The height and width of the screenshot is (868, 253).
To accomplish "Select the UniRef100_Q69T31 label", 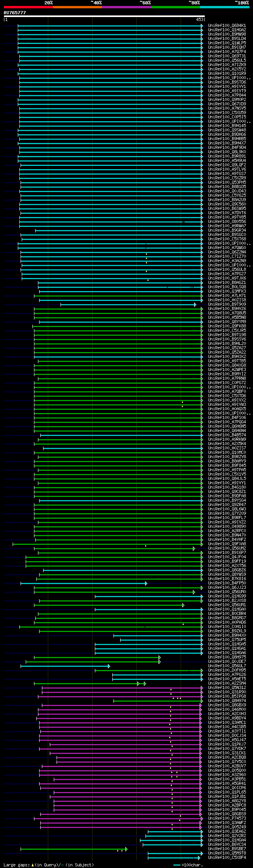I will coord(227,56).
